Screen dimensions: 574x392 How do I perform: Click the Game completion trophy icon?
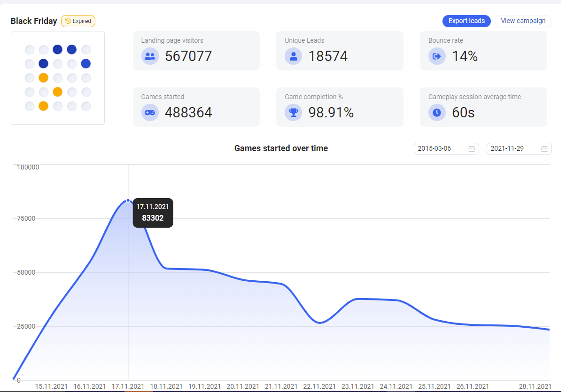(293, 113)
